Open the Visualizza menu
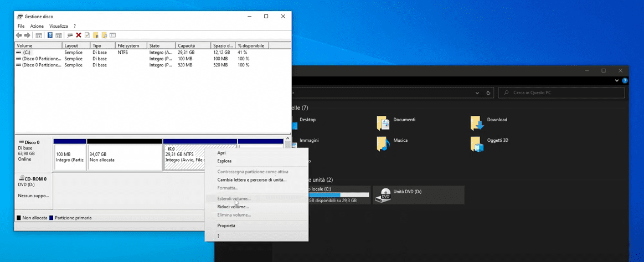644x262 pixels. pyautogui.click(x=58, y=26)
